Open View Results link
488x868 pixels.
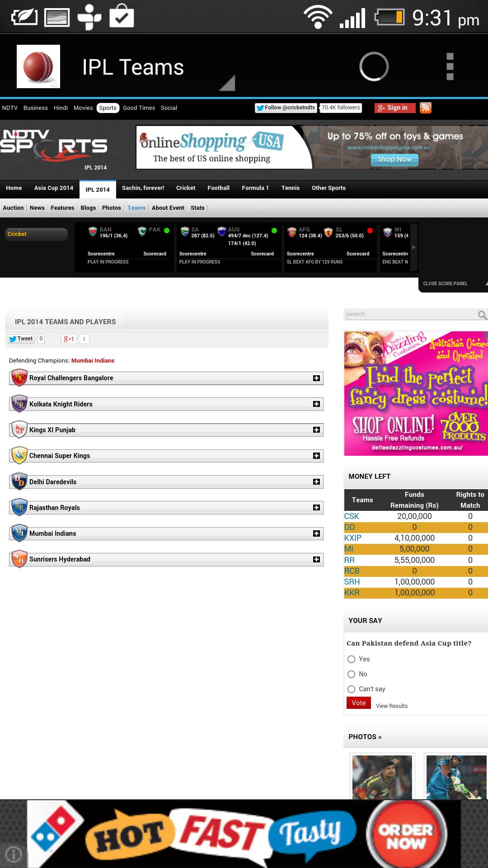[392, 706]
